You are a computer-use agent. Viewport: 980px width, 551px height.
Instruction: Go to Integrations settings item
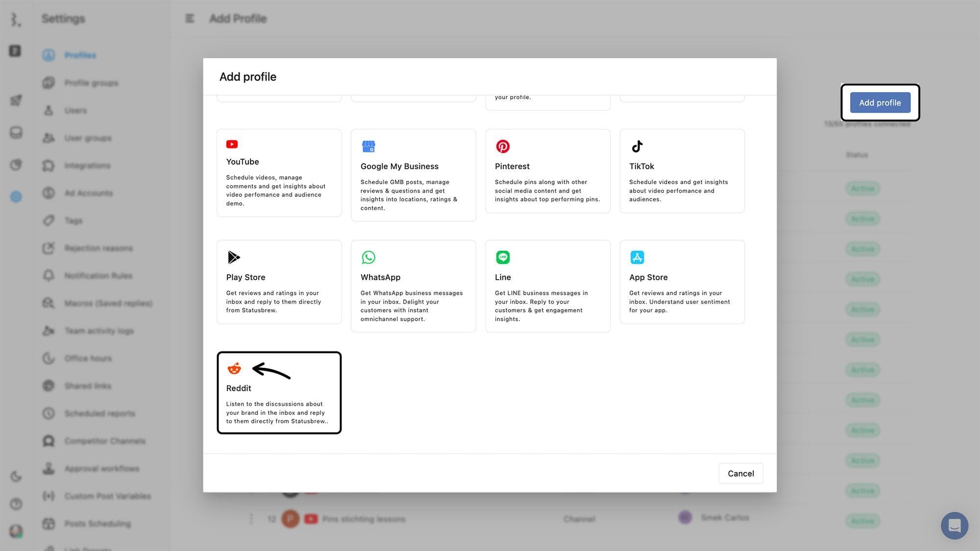click(x=87, y=166)
